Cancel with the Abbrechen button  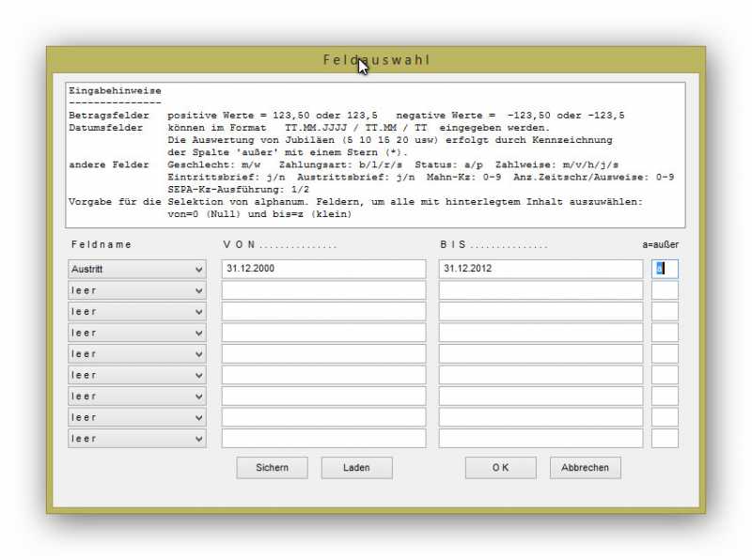pos(585,468)
